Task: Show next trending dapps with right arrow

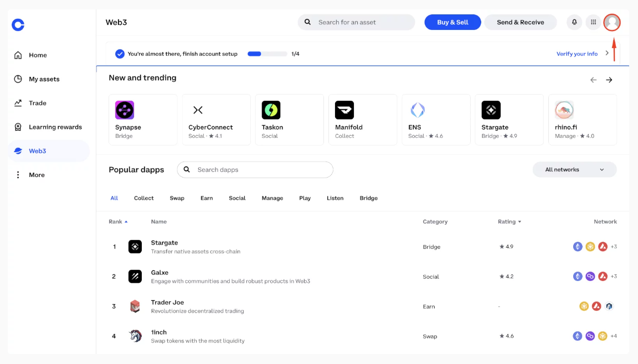Action: point(609,80)
